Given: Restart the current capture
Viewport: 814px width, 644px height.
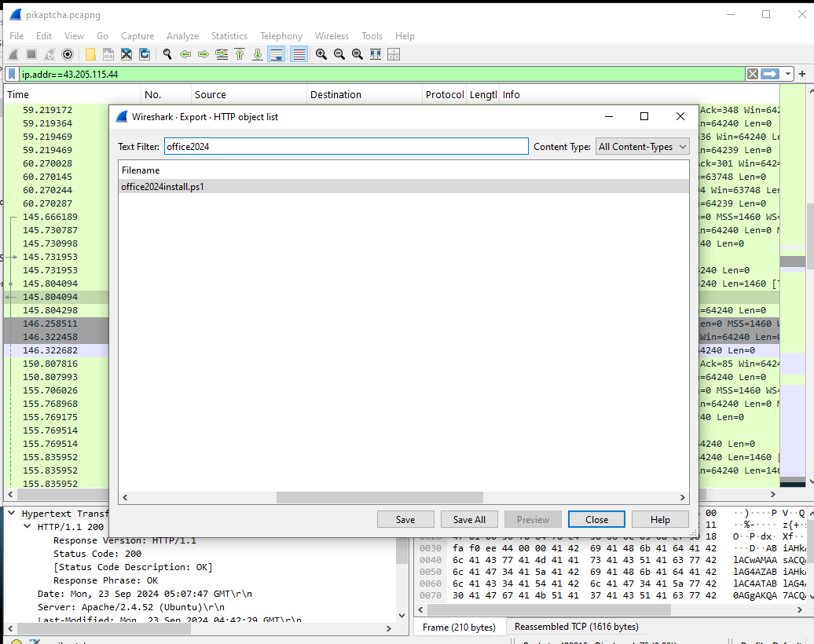Looking at the screenshot, I should [x=49, y=54].
